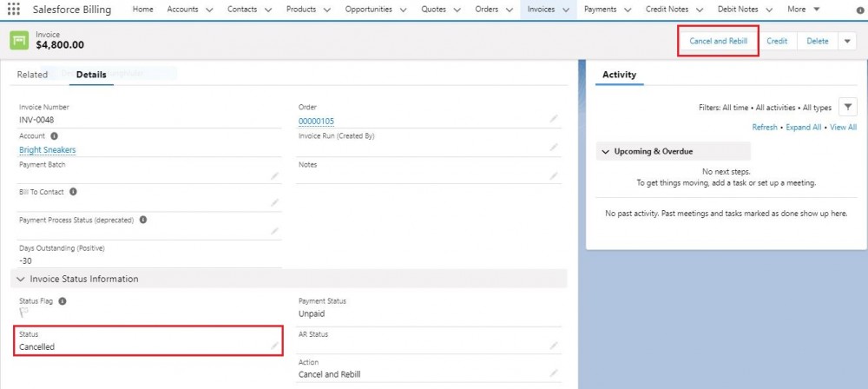Screen dimensions: 868x389
Task: Click the INV-0048 invoice number value
Action: click(x=36, y=120)
